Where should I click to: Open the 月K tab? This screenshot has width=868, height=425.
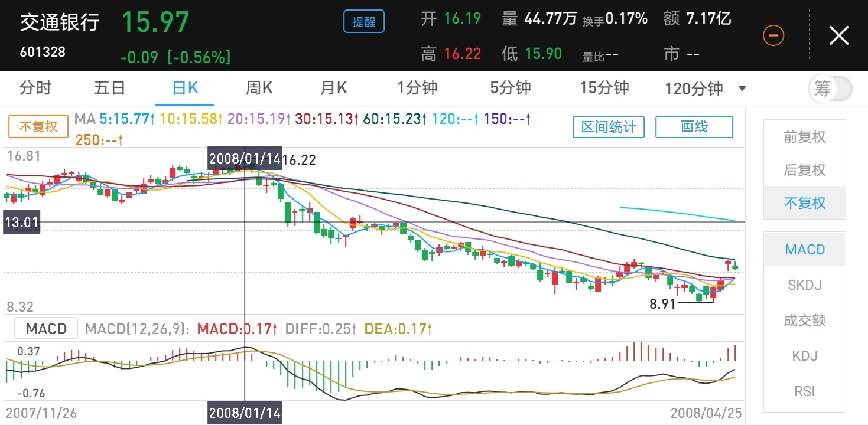click(x=333, y=89)
